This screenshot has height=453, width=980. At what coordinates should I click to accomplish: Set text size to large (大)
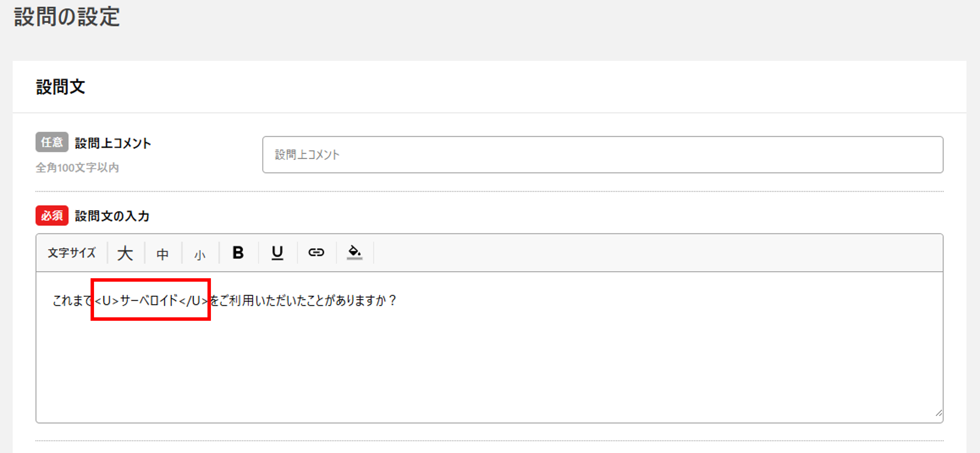click(x=125, y=253)
